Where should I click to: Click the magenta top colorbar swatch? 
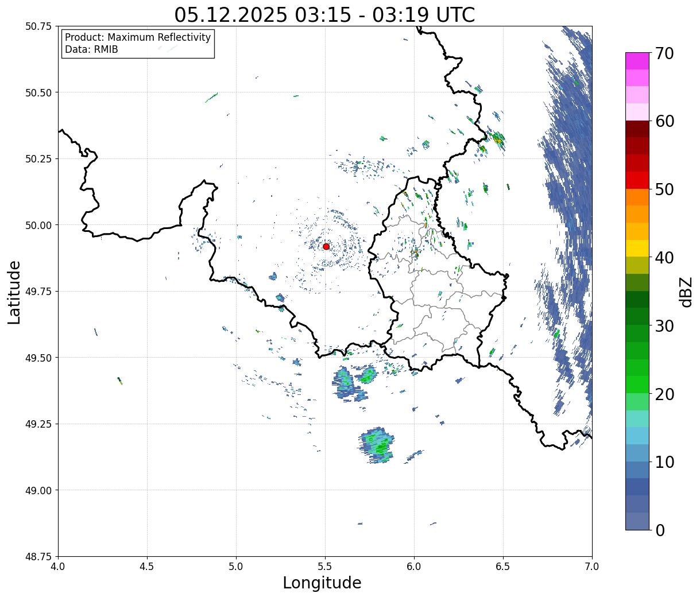click(x=637, y=61)
